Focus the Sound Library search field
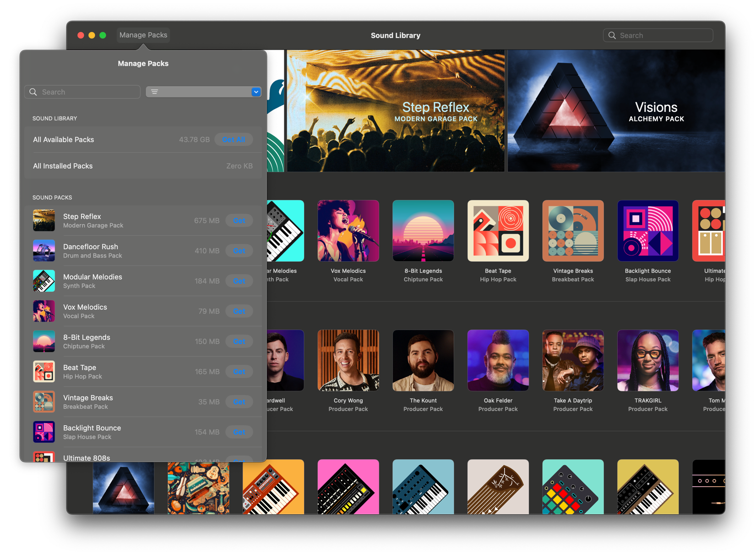756x555 pixels. 658,35
